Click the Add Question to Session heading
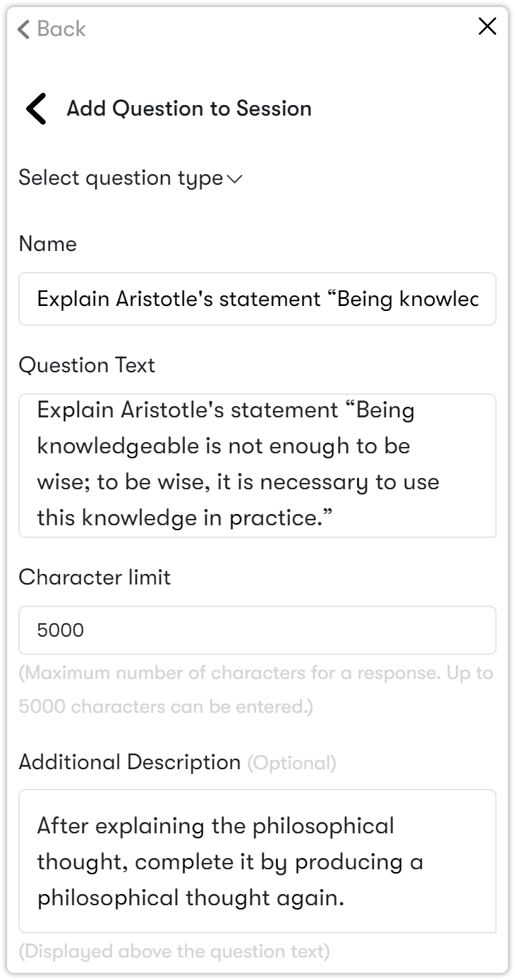515x980 pixels. [x=188, y=109]
